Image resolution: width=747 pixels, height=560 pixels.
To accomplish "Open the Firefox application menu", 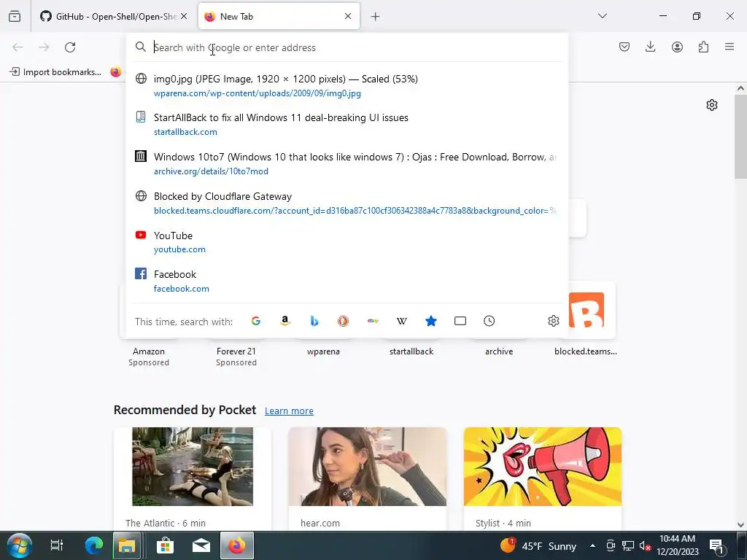I will 729,47.
